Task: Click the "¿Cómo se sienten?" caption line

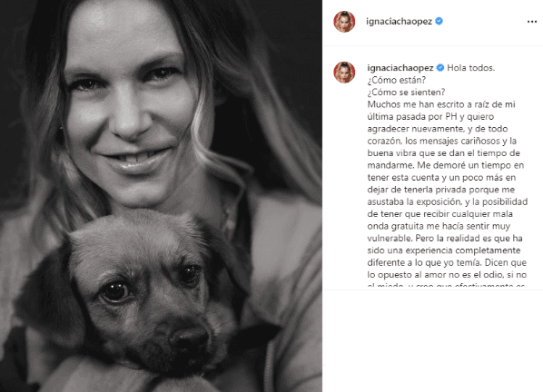Action: point(406,93)
